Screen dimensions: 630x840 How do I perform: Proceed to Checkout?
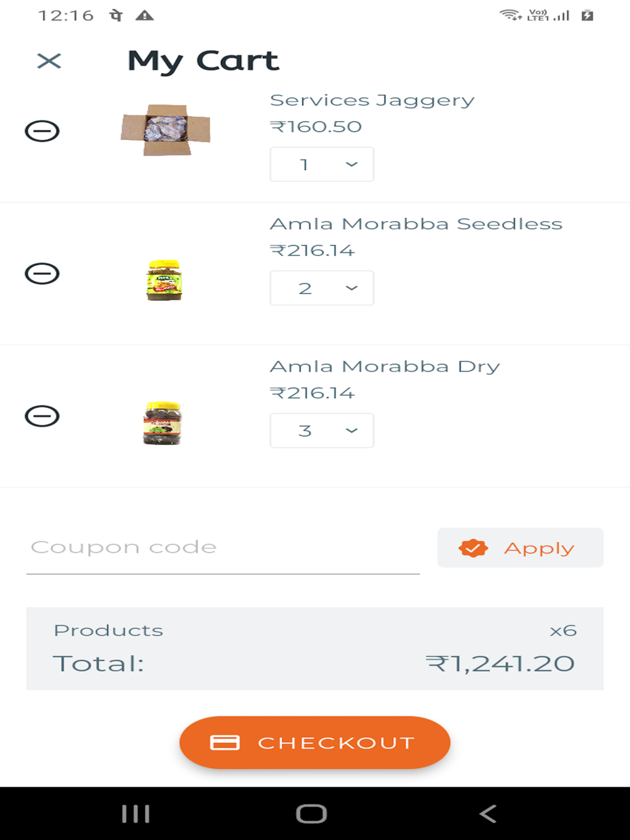[315, 742]
